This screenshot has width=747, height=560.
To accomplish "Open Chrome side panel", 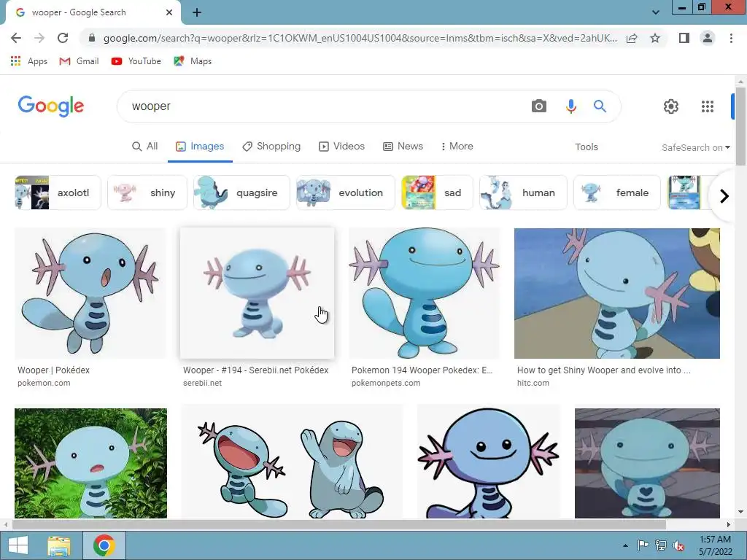I will coord(684,38).
